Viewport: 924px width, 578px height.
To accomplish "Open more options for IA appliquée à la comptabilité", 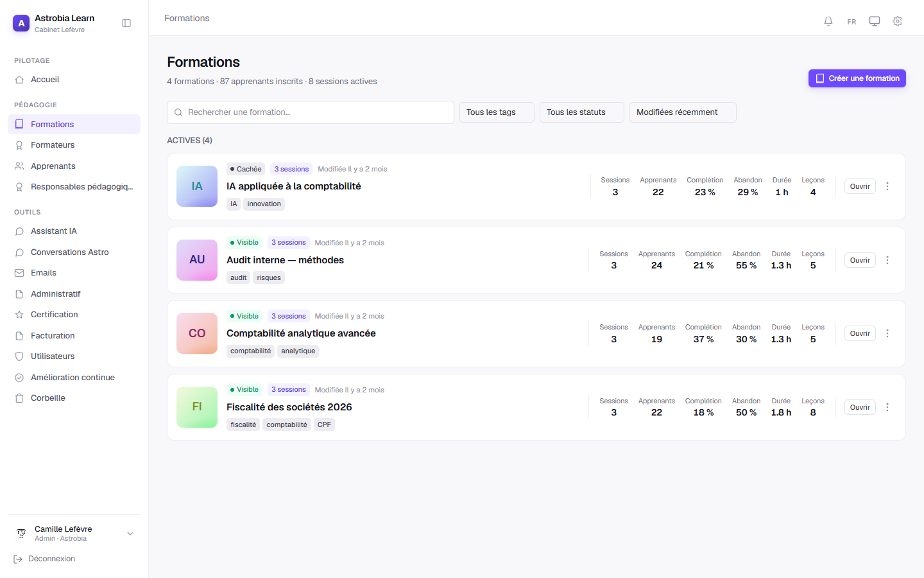I will click(887, 186).
